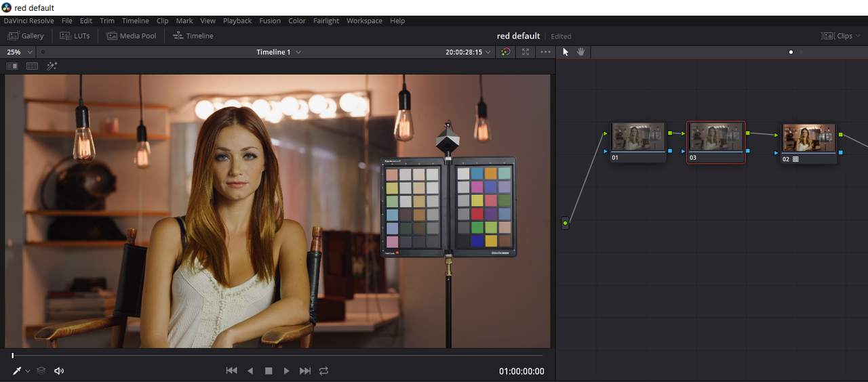This screenshot has width=868, height=382.
Task: Toggle loop playback
Action: 323,370
